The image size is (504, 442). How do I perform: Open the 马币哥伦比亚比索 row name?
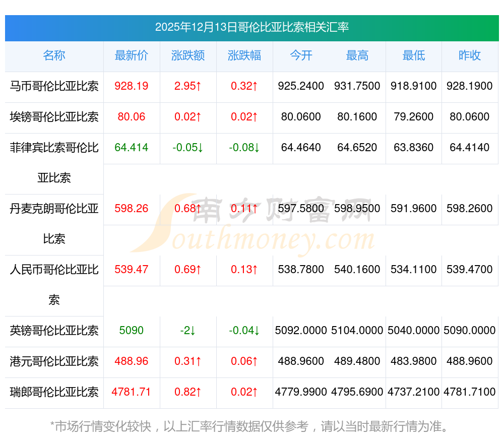[x=54, y=86]
